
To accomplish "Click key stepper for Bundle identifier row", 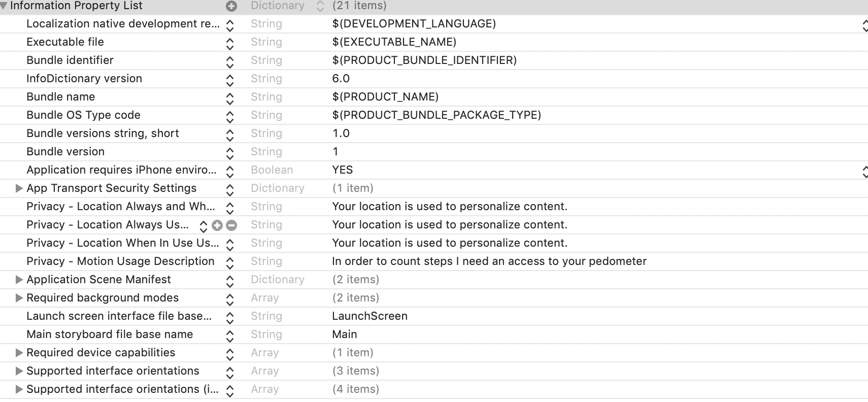I will tap(230, 61).
